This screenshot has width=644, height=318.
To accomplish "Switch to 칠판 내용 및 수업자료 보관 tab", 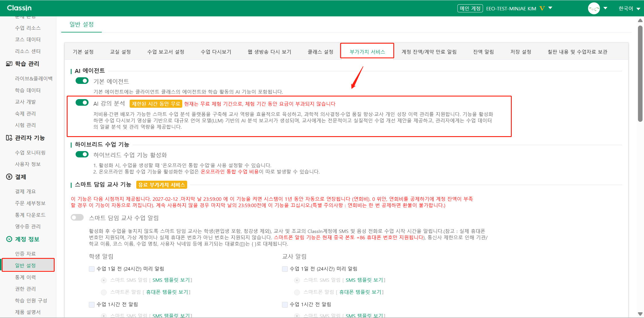I will point(578,52).
